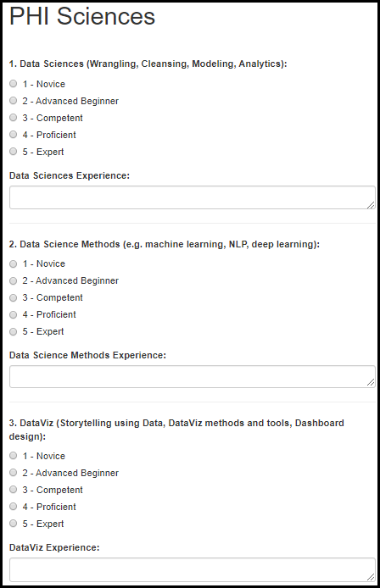Mark '5 - Expert' for Data Science Methods
This screenshot has height=588, width=380.
[x=13, y=331]
